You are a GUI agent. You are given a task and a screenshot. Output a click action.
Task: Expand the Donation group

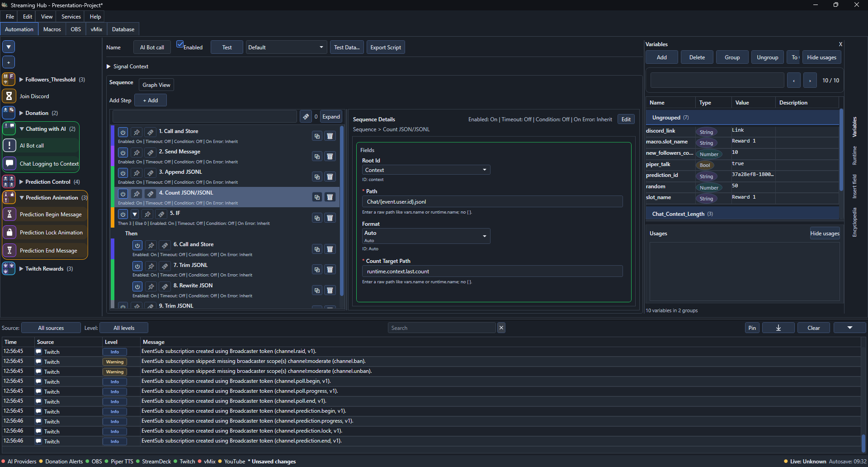(x=21, y=113)
